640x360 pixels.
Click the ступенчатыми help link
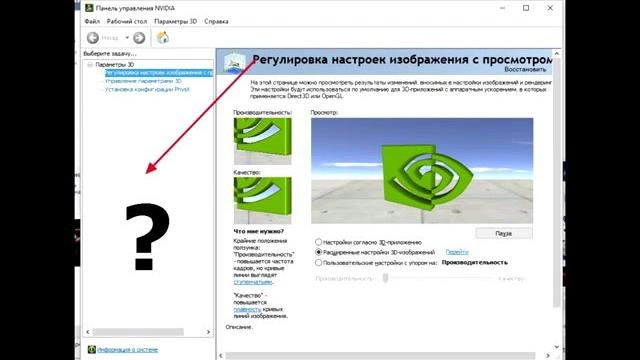tap(253, 282)
